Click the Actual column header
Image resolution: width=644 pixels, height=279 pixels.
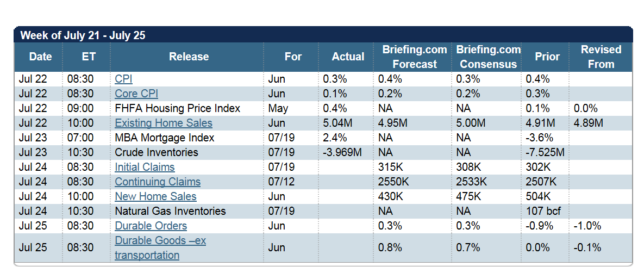348,57
